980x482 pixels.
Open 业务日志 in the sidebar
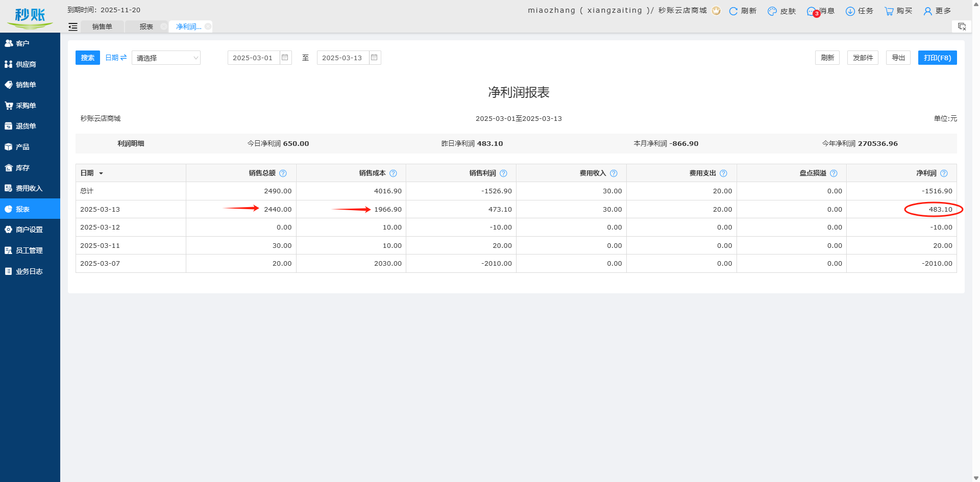30,271
